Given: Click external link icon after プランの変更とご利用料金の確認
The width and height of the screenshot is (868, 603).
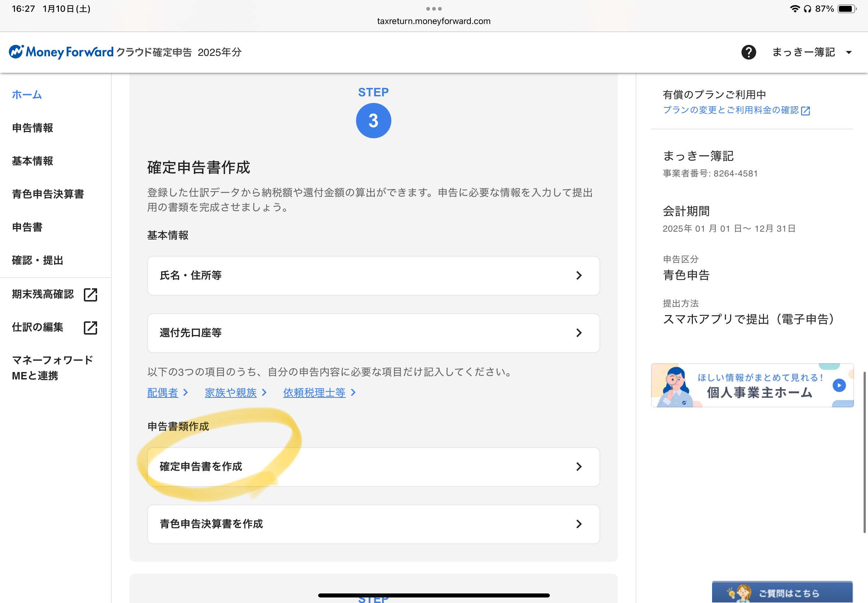Looking at the screenshot, I should tap(805, 111).
